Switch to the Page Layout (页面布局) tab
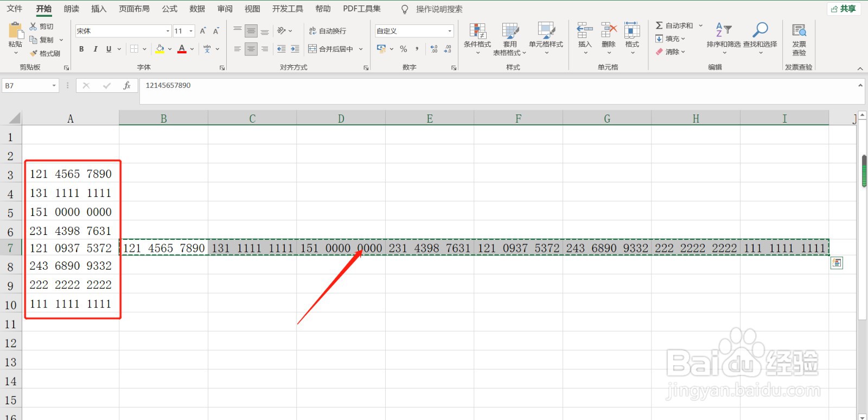 point(134,9)
